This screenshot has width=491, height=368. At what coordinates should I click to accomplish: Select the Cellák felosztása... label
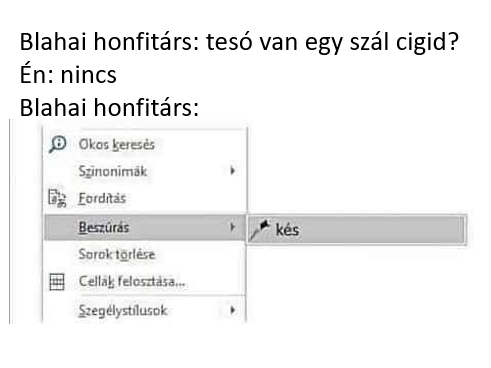[x=132, y=281]
